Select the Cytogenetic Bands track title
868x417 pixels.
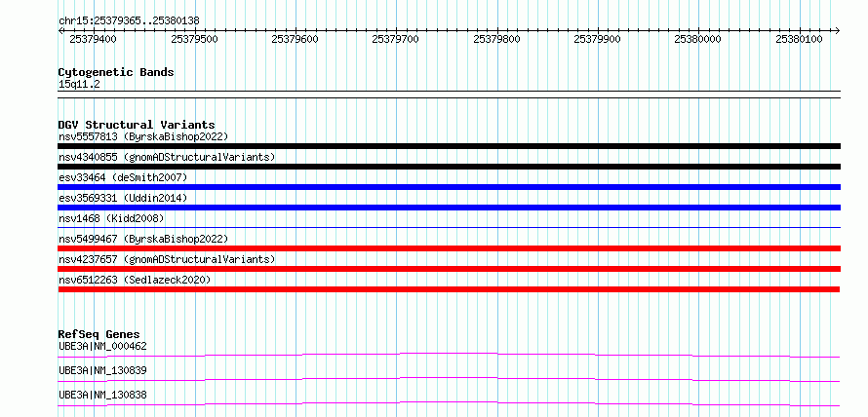click(x=116, y=72)
